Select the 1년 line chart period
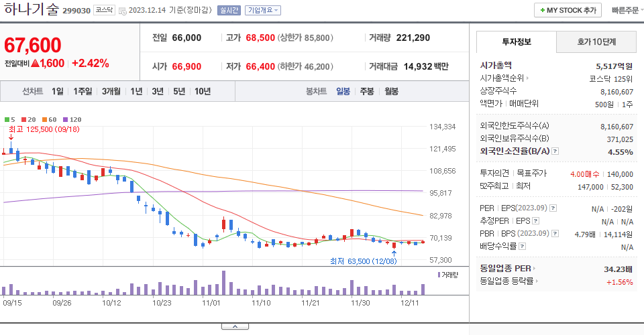Screen dimensions: 644x335 click(136, 91)
